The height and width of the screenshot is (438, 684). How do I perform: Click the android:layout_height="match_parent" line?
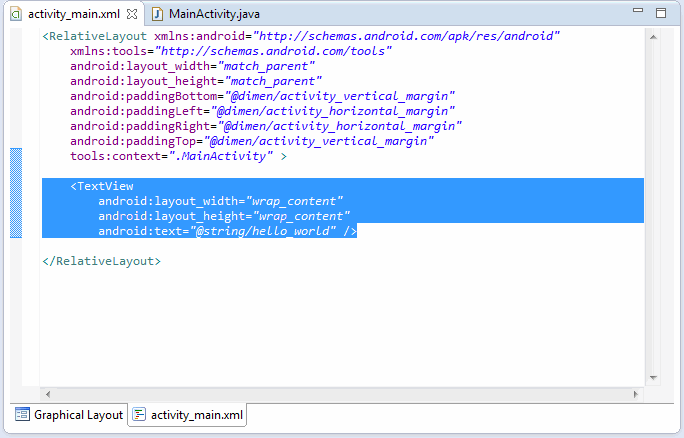point(196,81)
